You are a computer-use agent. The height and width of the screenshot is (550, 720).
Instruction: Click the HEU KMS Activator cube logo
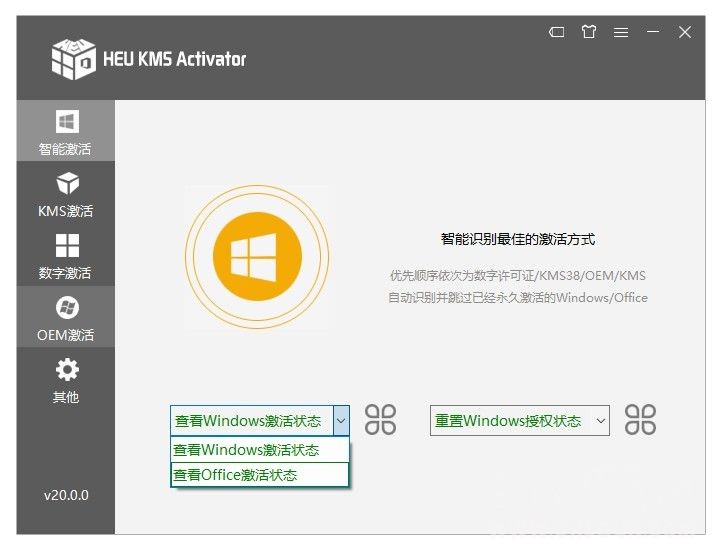tap(74, 59)
